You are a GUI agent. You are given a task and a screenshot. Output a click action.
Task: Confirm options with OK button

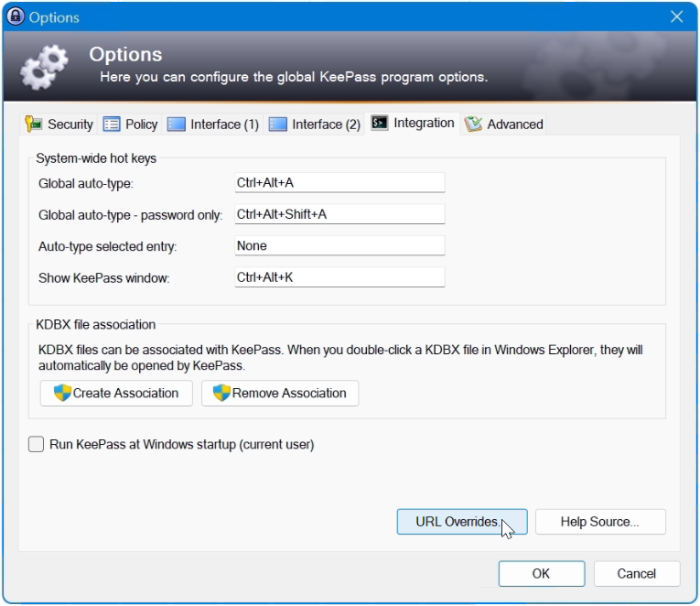(542, 573)
